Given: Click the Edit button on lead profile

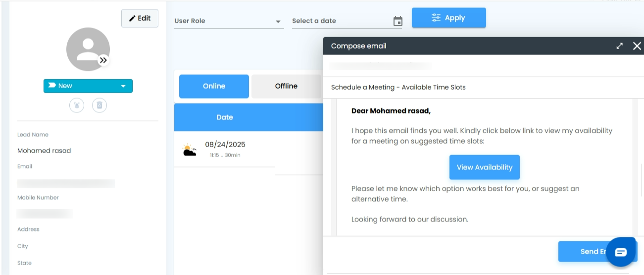Looking at the screenshot, I should 140,18.
